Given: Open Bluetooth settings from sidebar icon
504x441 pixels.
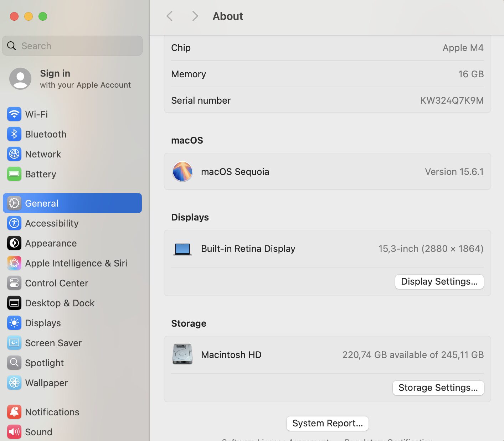Looking at the screenshot, I should 14,134.
